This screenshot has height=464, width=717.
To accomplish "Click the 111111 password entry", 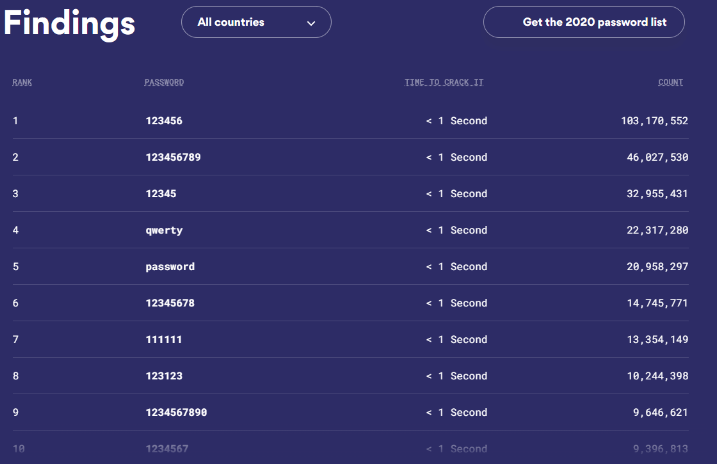I will [164, 340].
